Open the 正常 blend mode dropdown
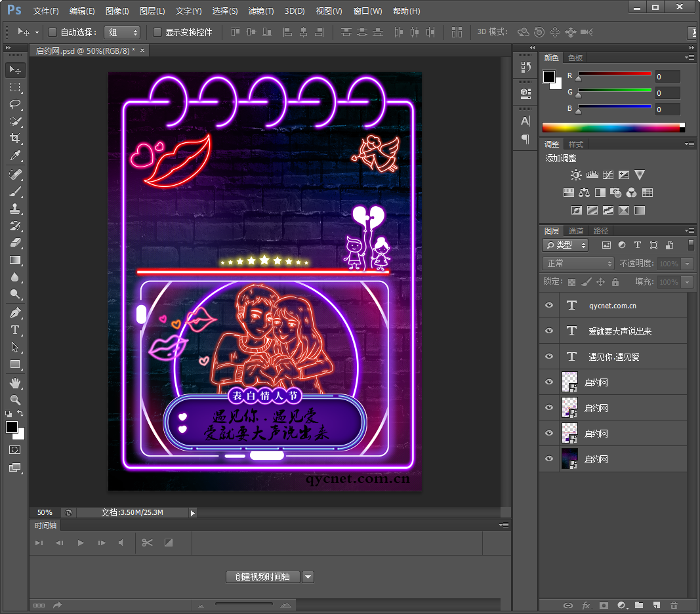 click(578, 263)
